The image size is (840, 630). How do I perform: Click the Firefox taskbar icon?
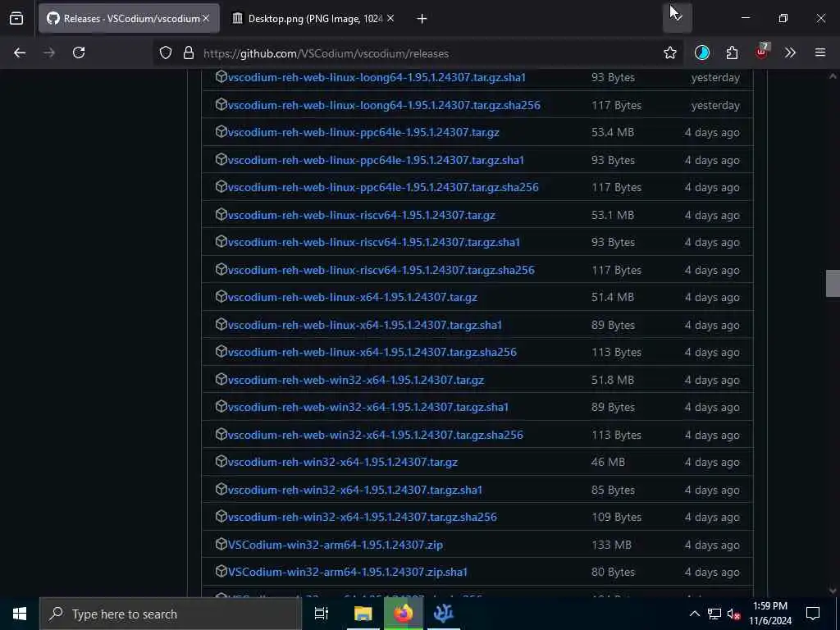click(x=404, y=614)
